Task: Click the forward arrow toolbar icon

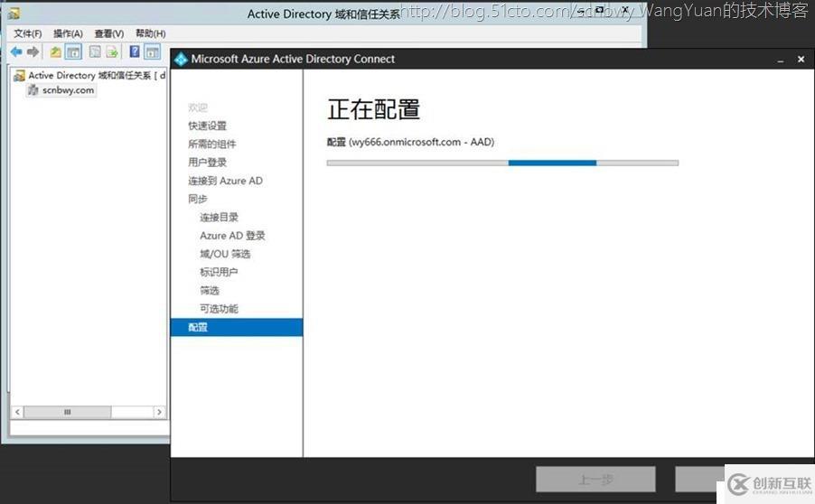Action: [x=33, y=51]
